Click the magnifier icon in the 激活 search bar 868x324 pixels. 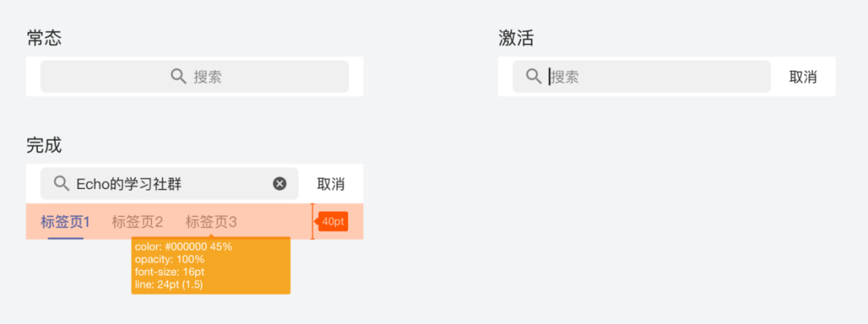(534, 76)
